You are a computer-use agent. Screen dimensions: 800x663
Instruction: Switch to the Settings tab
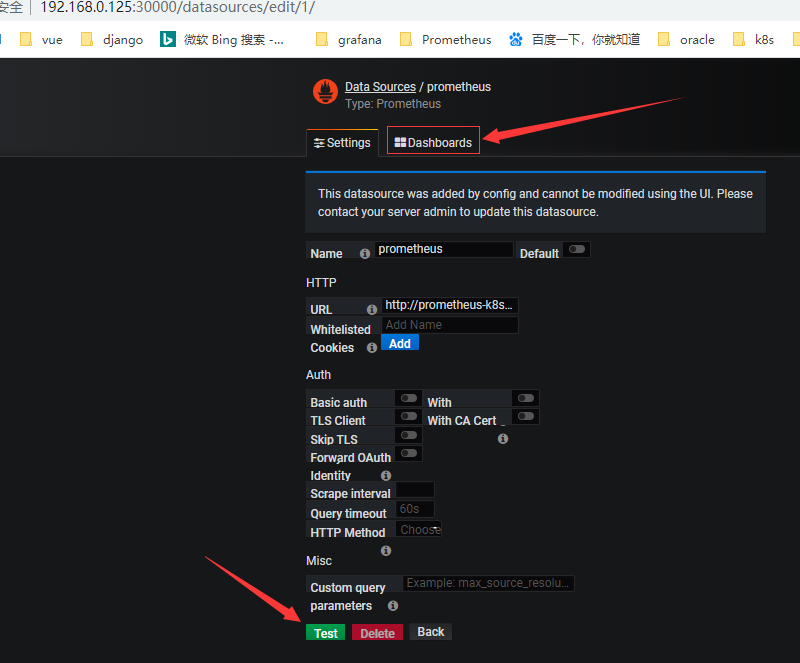(342, 143)
